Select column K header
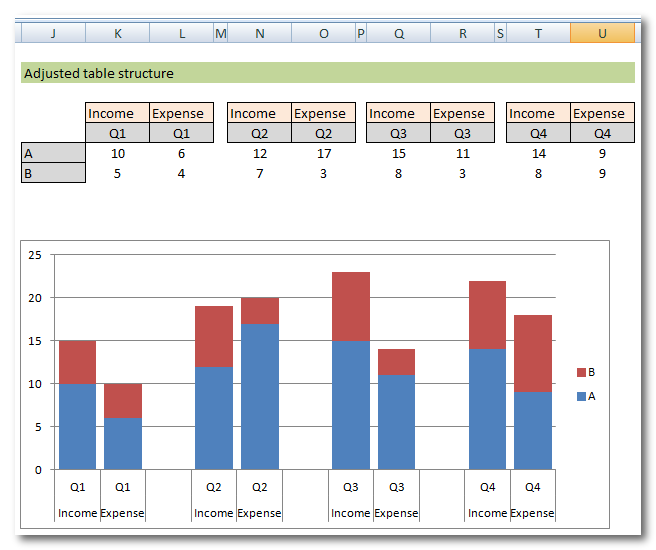Viewport: 656px width, 550px height. (x=118, y=34)
